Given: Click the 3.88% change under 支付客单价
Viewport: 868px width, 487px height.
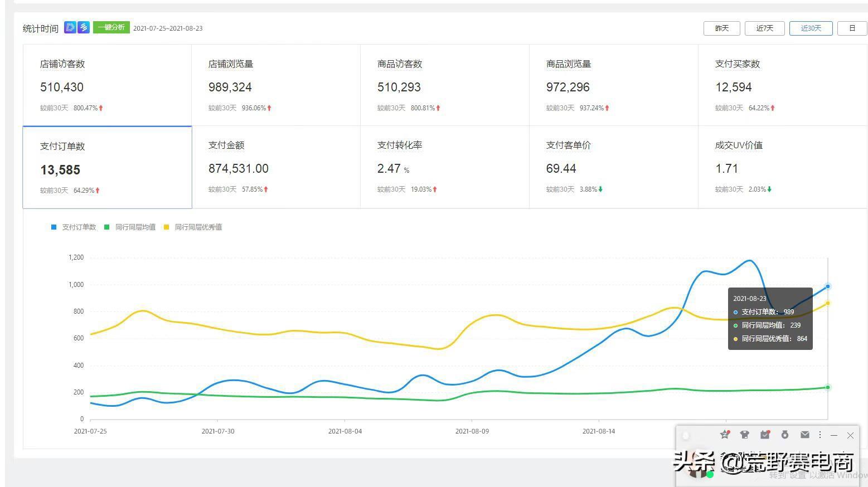Looking at the screenshot, I should (x=588, y=189).
